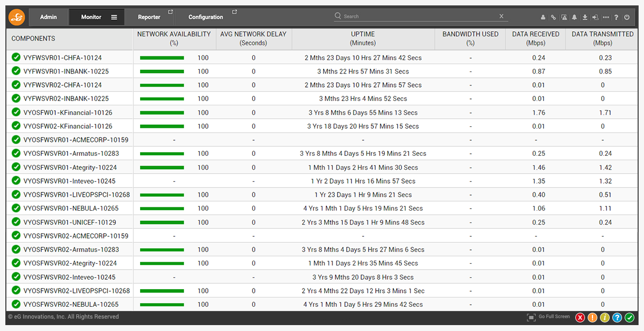
Task: Sort by BANDWIDTH USED column header
Action: (x=470, y=38)
